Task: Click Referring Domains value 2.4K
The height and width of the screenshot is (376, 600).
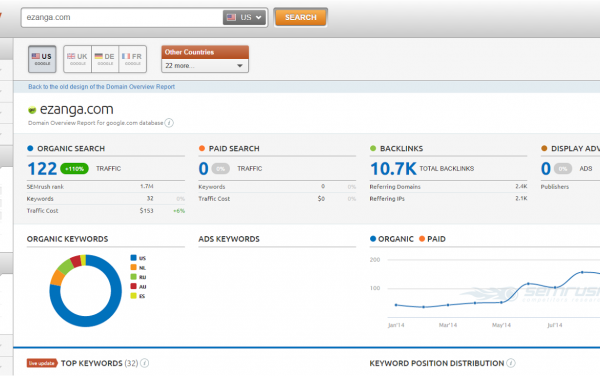Action: [521, 186]
